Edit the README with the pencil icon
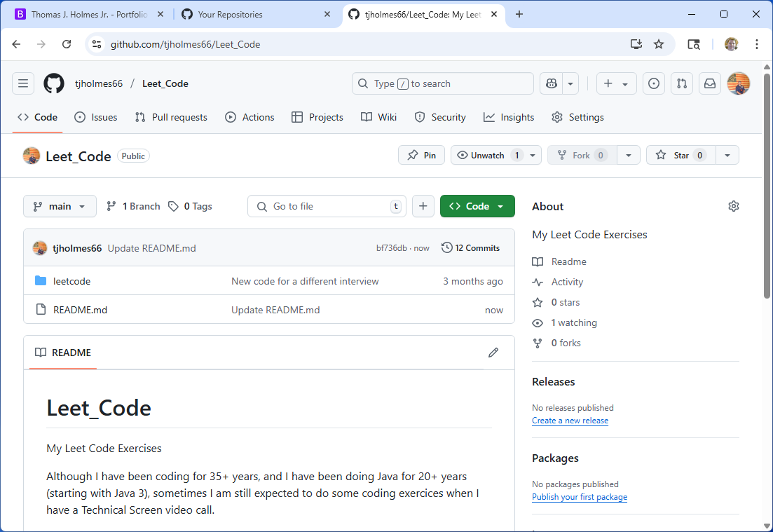The image size is (773, 532). (x=493, y=353)
